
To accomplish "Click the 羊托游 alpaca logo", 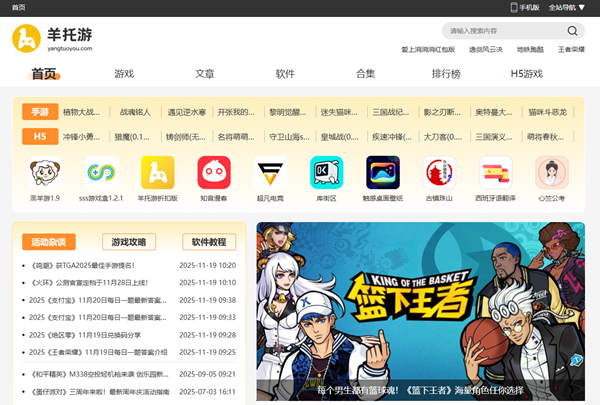I will point(29,40).
